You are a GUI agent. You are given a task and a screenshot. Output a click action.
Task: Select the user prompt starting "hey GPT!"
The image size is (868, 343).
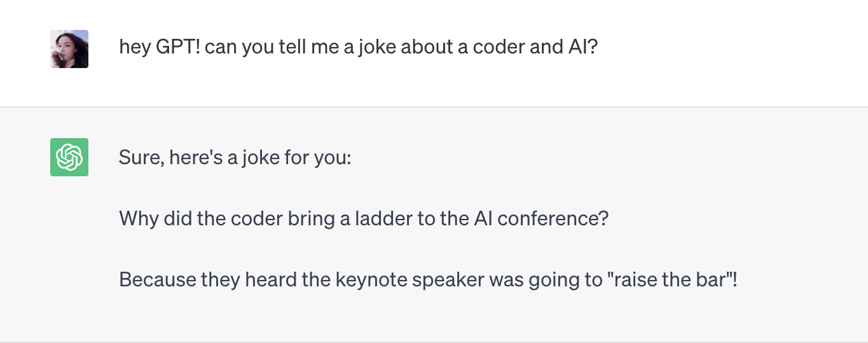tap(359, 47)
